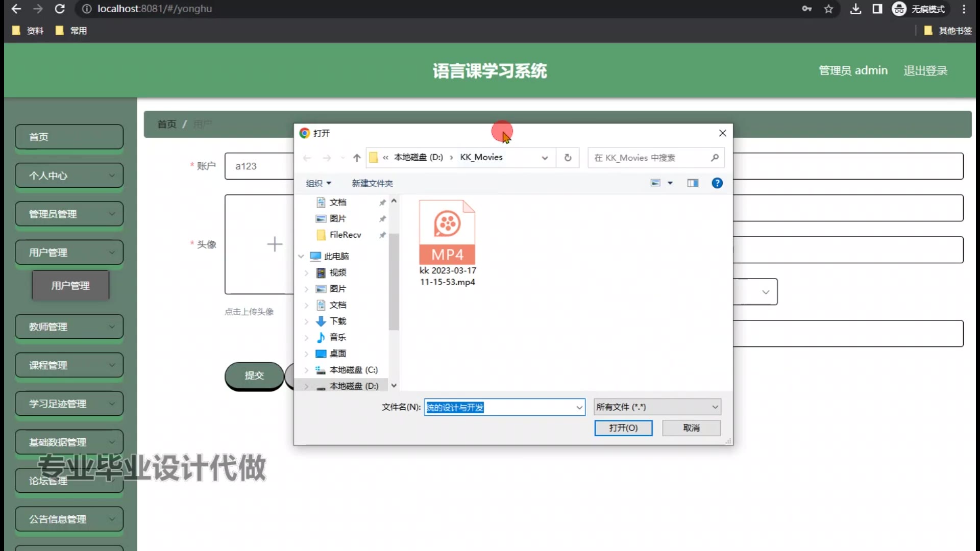This screenshot has width=980, height=551.
Task: Click 新建文件夹 in dialog toolbar
Action: click(x=372, y=183)
